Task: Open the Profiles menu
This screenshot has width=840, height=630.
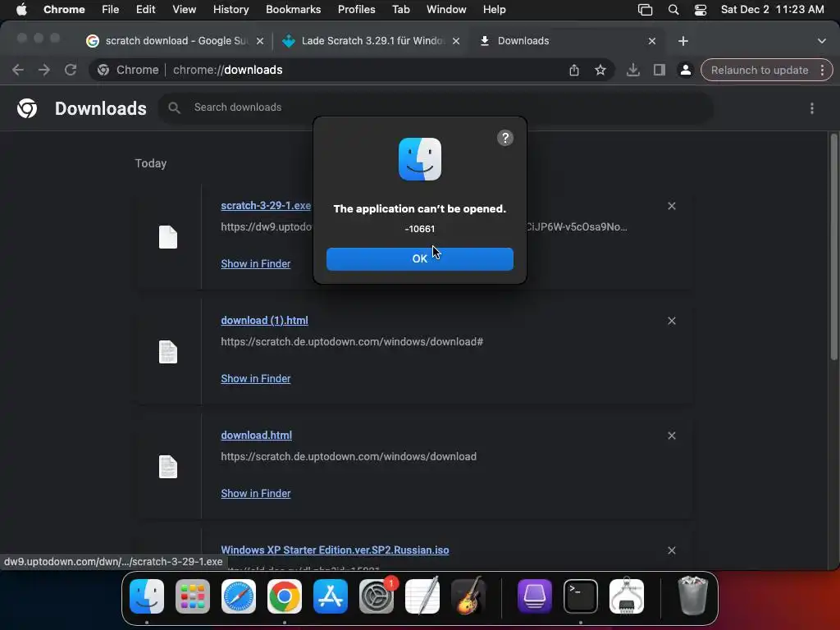Action: coord(356,10)
